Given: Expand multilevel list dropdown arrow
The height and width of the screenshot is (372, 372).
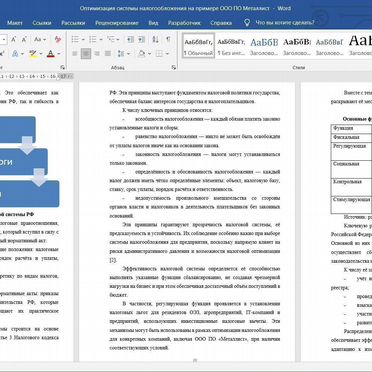Looking at the screenshot, I should point(118,40).
